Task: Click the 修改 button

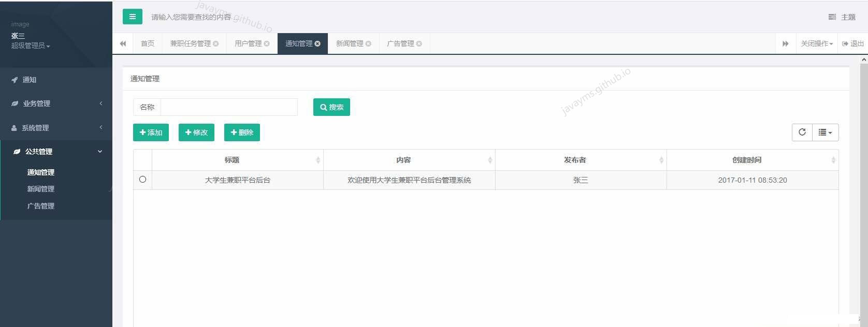Action: [196, 132]
